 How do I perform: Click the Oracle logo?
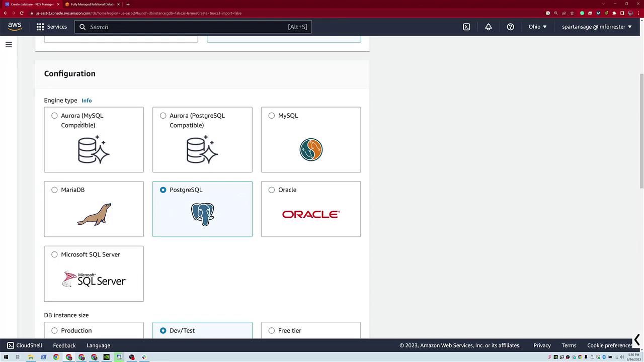pyautogui.click(x=311, y=214)
